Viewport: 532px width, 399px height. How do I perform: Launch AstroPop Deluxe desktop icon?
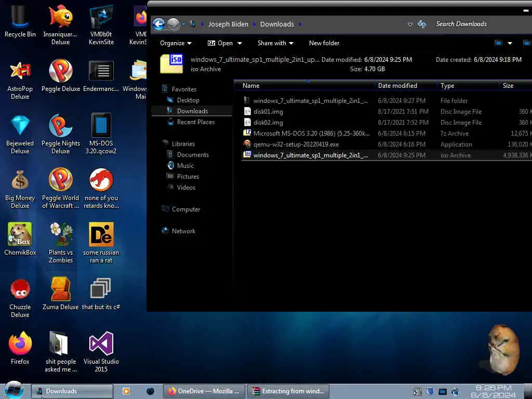20,80
